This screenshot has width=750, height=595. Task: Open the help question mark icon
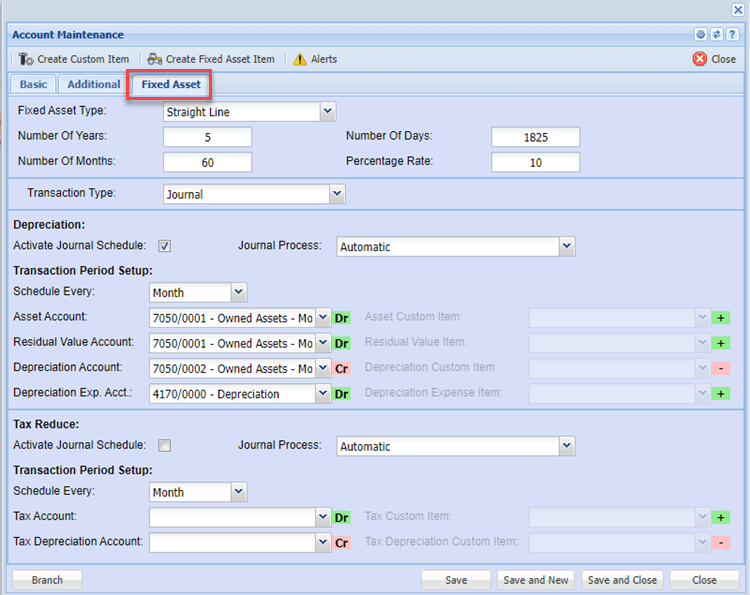coord(732,35)
